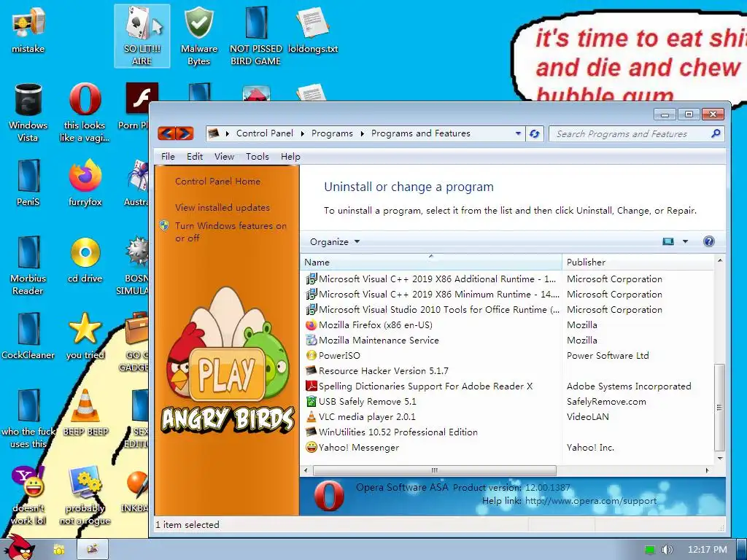Viewport: 747px width, 560px height.
Task: Click the forward navigation arrow
Action: click(x=185, y=133)
